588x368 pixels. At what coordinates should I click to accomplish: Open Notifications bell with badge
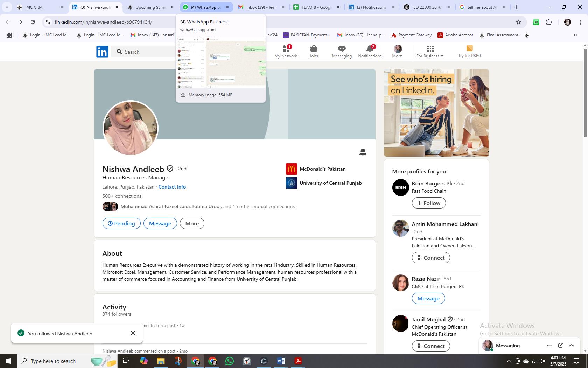(370, 52)
